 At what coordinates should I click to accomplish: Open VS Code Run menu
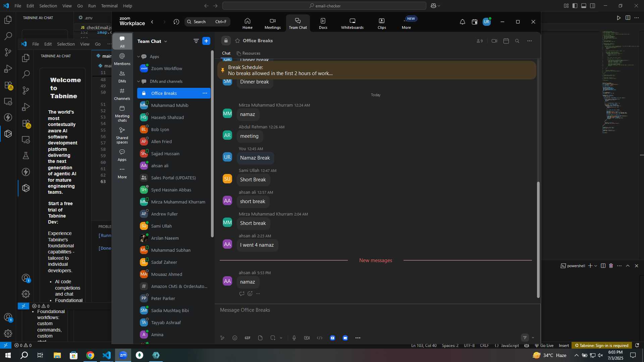[92, 6]
